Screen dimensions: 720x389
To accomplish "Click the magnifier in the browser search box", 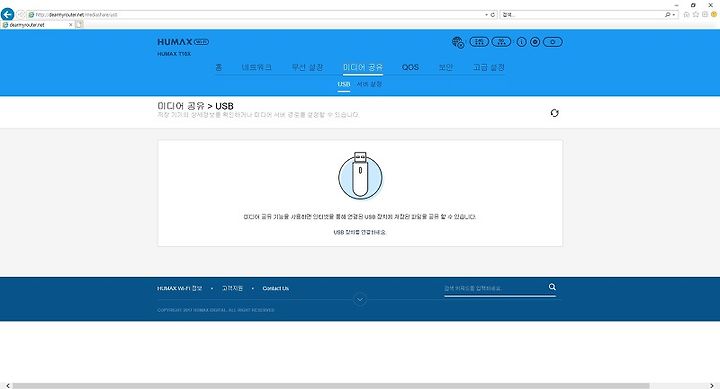I will pos(668,15).
